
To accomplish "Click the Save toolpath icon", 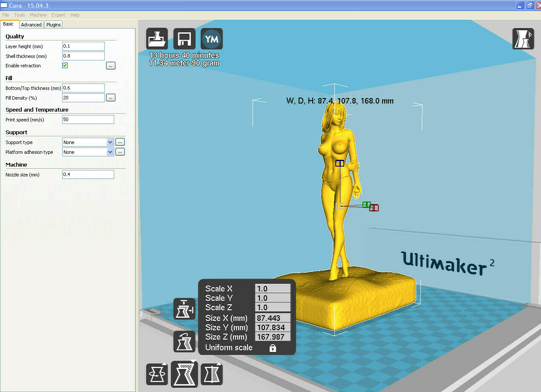I will click(x=184, y=38).
